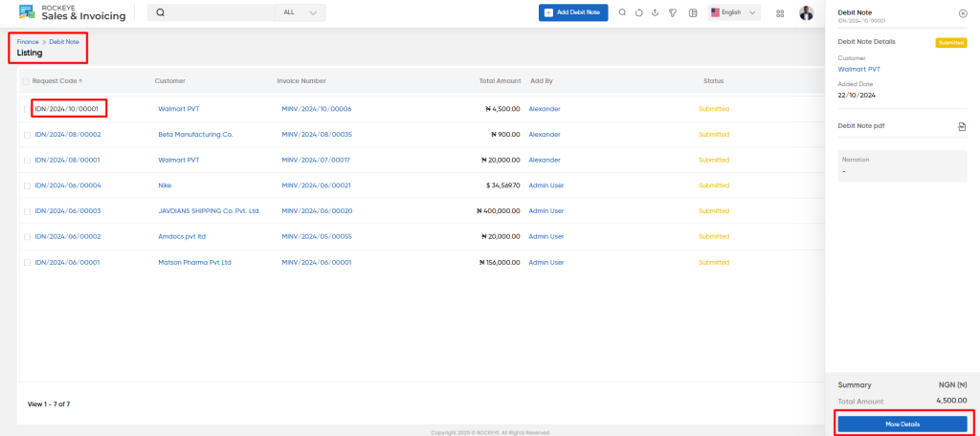Click the Add Debit Note button

tap(573, 12)
